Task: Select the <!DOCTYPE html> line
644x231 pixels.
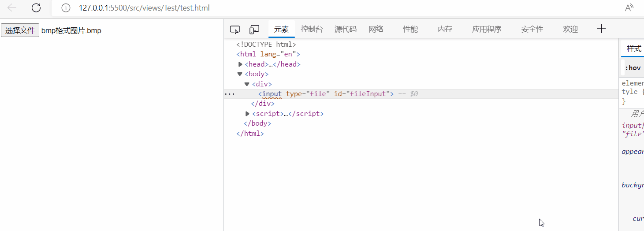Action: click(266, 45)
